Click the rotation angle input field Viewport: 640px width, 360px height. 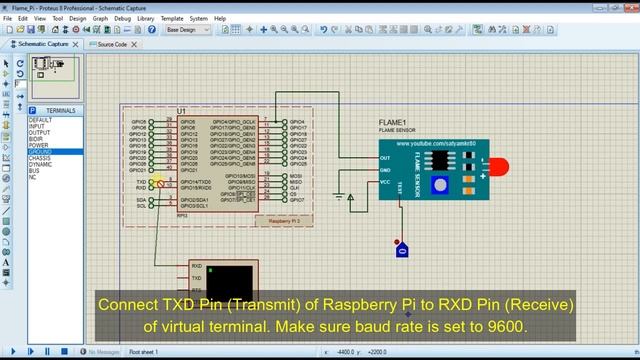[20, 84]
